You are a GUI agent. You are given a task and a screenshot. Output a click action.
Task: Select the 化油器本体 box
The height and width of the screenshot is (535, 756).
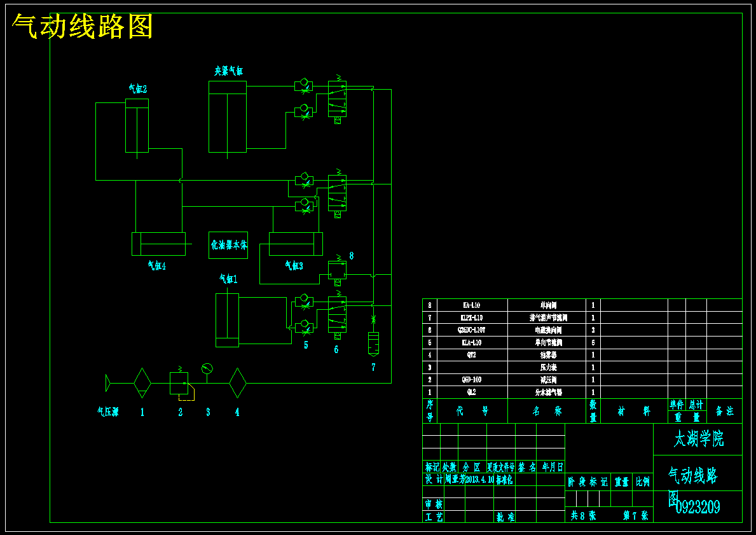point(228,245)
